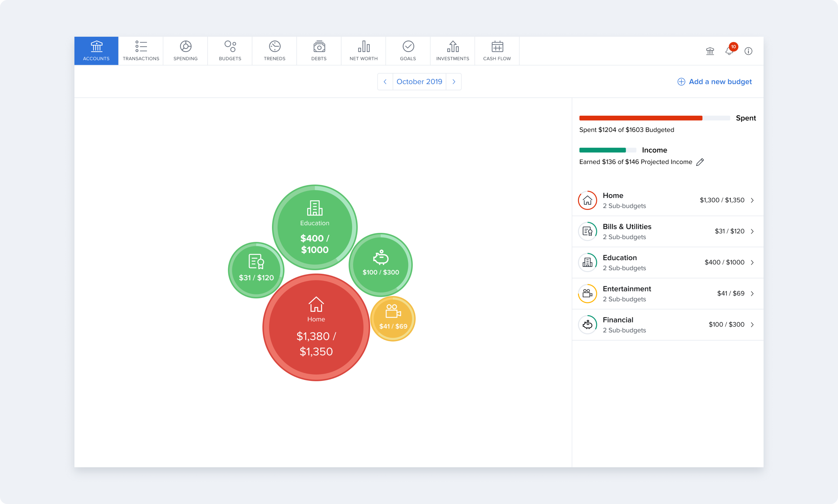
Task: Click the yellow $41 / $69 bubble
Action: point(393,319)
